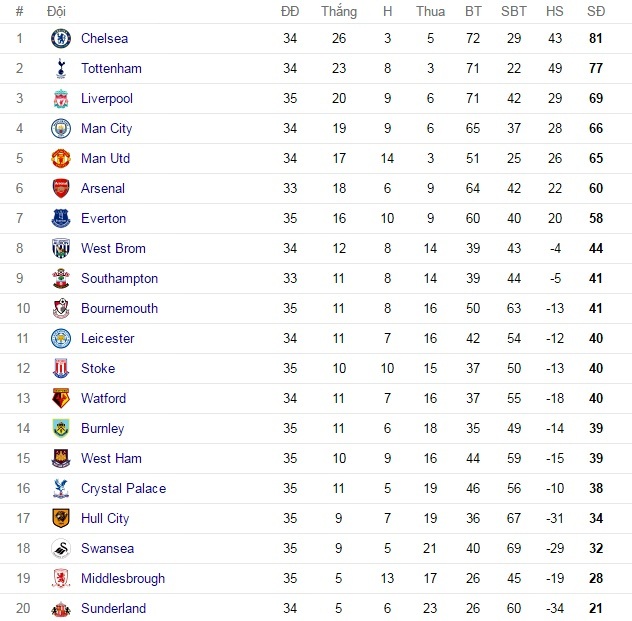Click the Arsenal club crest icon
This screenshot has width=632, height=621.
(x=61, y=189)
